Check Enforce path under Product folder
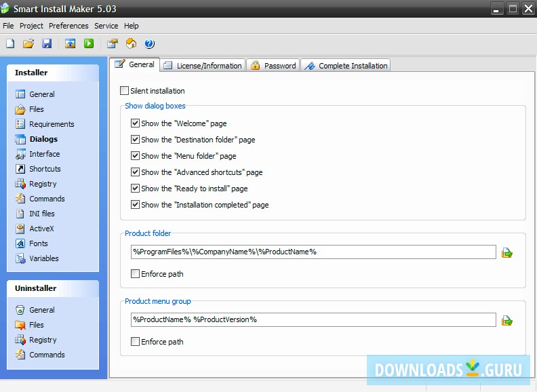The image size is (537, 392). pyautogui.click(x=136, y=274)
